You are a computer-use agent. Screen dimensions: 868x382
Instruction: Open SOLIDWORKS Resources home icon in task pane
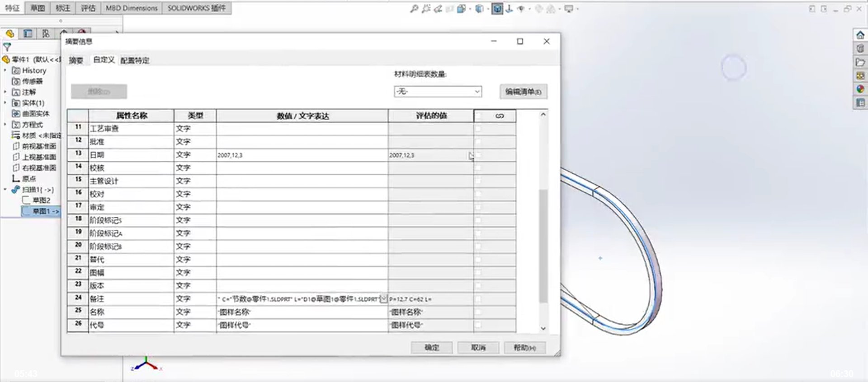click(x=860, y=35)
